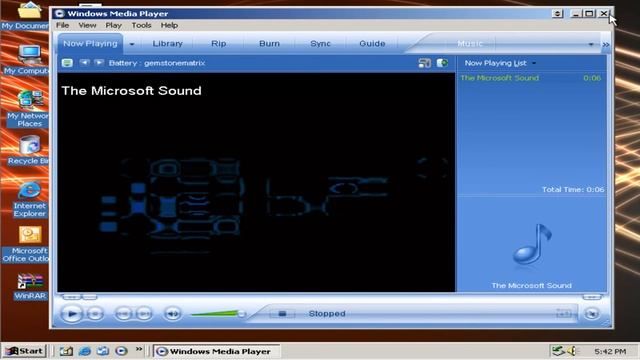Open the Music online store tab
Screen dimensions: 640x360
coord(470,43)
